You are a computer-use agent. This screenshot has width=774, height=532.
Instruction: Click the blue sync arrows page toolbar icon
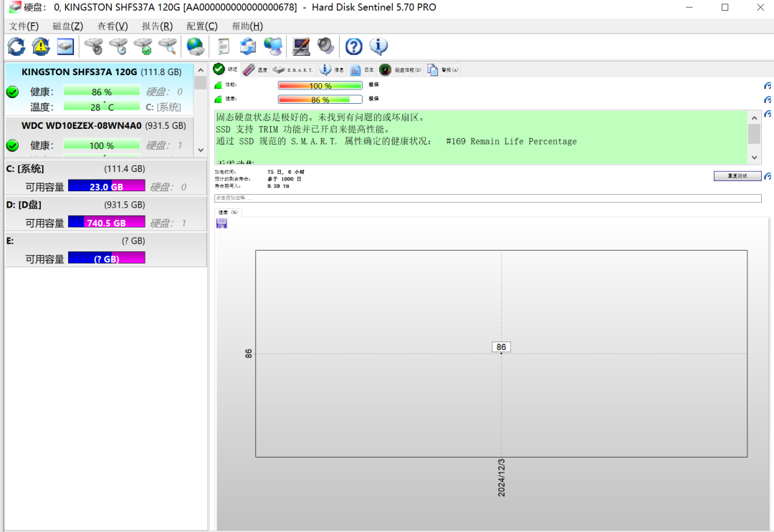tap(248, 47)
